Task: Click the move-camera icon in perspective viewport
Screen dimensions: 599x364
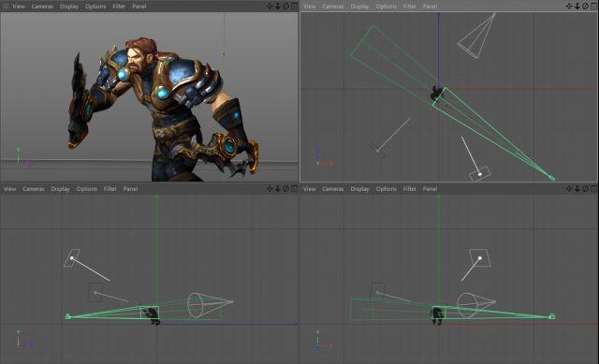Action: pos(270,7)
